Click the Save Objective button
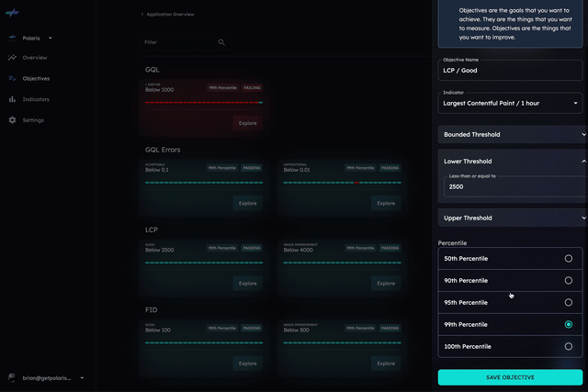The height and width of the screenshot is (392, 588). (x=511, y=377)
